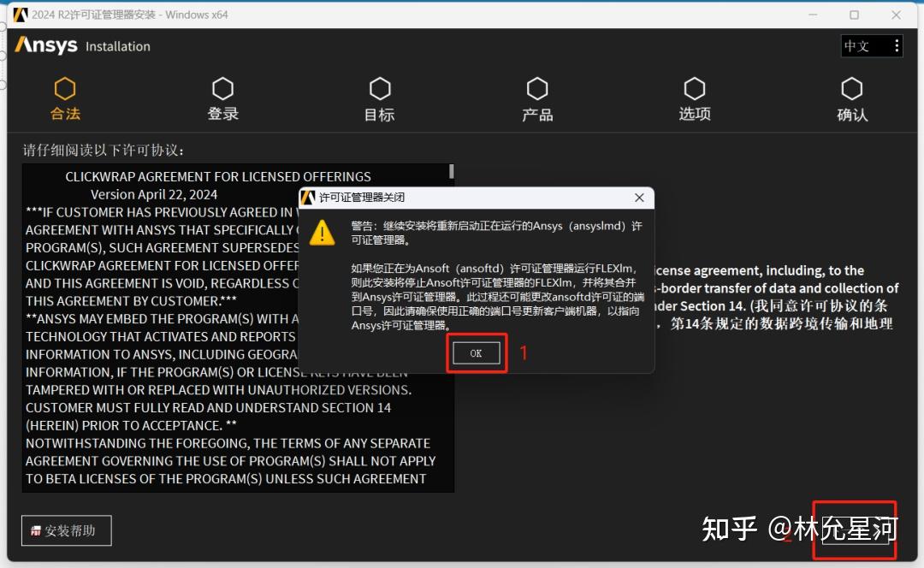The width and height of the screenshot is (924, 568).
Task: Select the 选项 hexagon step icon
Action: coord(694,88)
